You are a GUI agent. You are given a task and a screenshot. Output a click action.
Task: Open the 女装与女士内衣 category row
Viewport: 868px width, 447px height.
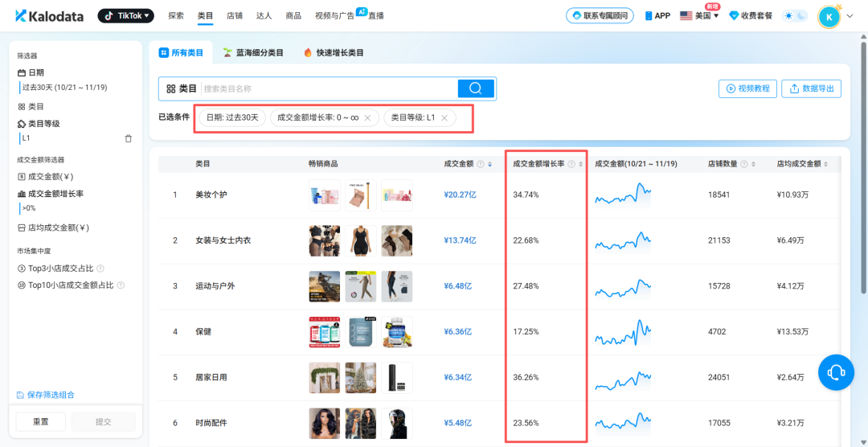(x=223, y=240)
